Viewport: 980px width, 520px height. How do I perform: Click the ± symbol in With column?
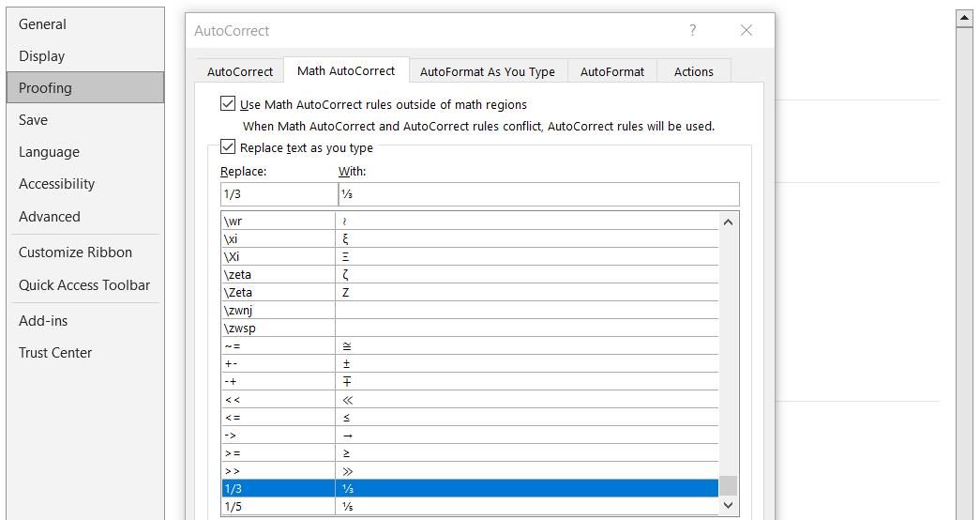(x=346, y=363)
